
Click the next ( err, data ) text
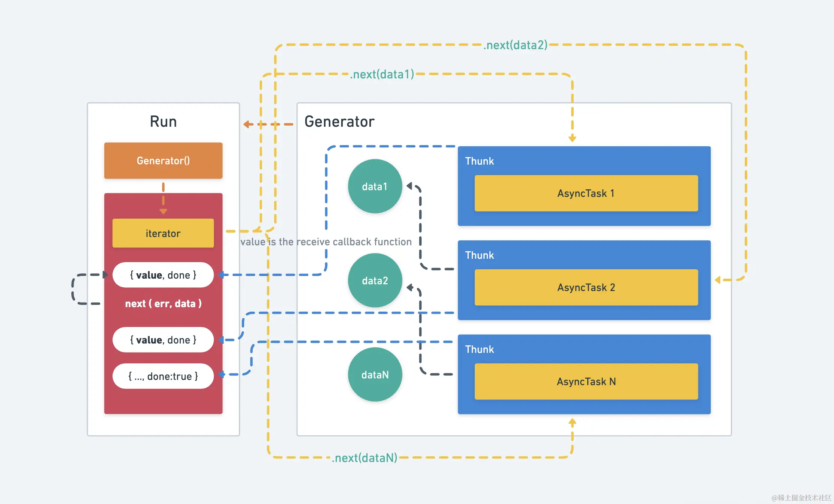[x=163, y=303]
